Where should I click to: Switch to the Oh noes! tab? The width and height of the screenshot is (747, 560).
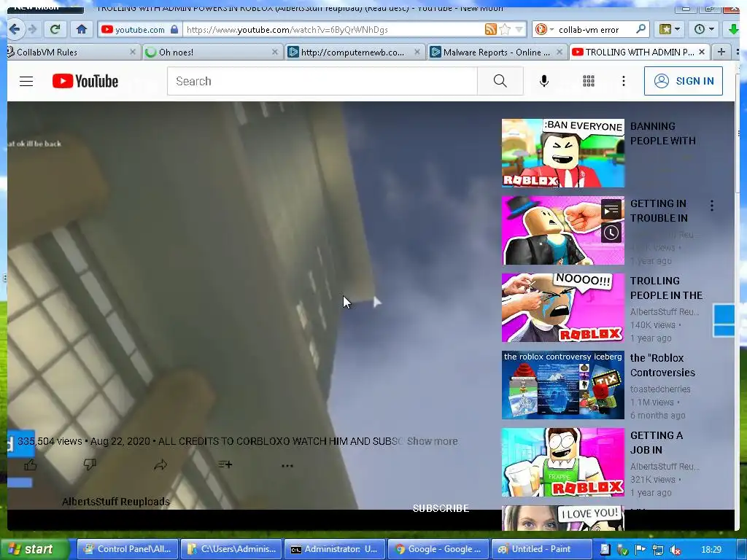click(x=212, y=52)
